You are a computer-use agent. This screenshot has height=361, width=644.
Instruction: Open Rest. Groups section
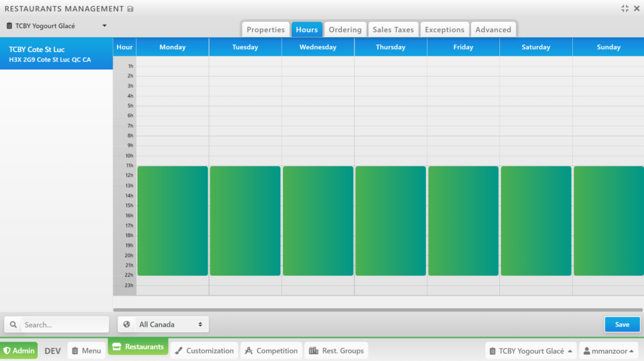click(336, 351)
